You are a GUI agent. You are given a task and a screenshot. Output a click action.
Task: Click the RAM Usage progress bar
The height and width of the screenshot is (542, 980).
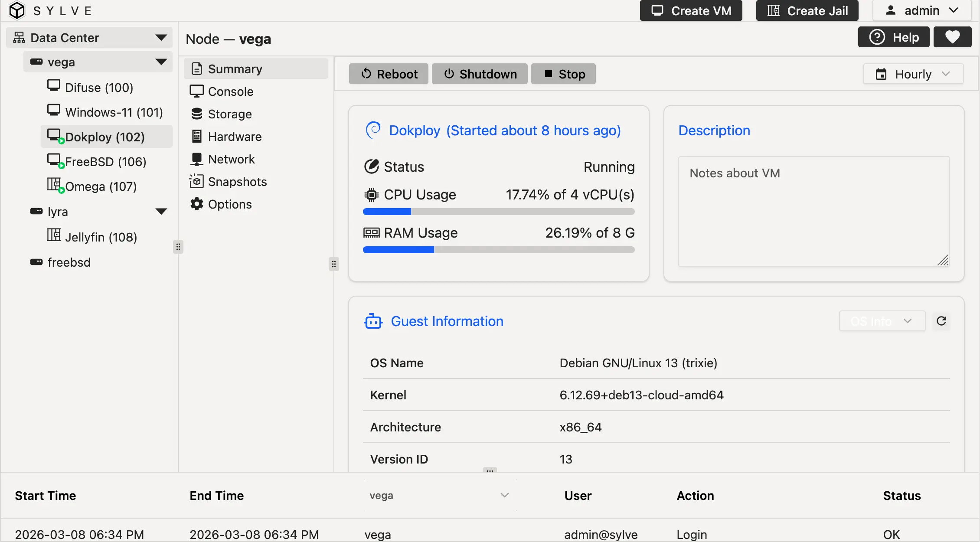(x=499, y=250)
